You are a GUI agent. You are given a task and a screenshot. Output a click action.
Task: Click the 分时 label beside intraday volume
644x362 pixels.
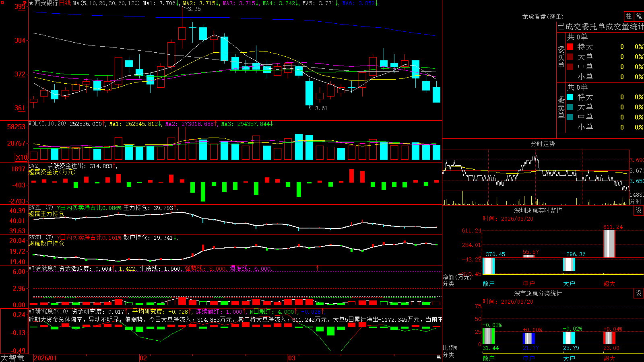pyautogui.click(x=636, y=201)
